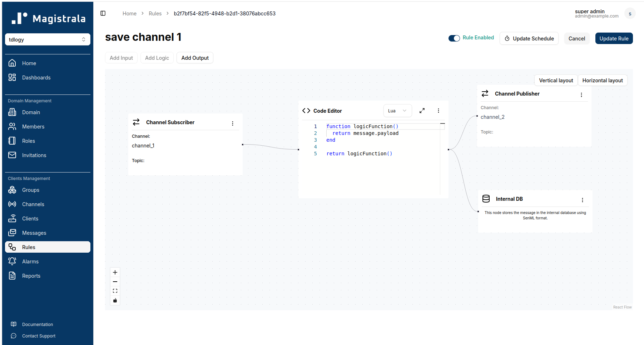Zoom out on the flow canvas
Screen dimensions: 644x345
[115, 282]
